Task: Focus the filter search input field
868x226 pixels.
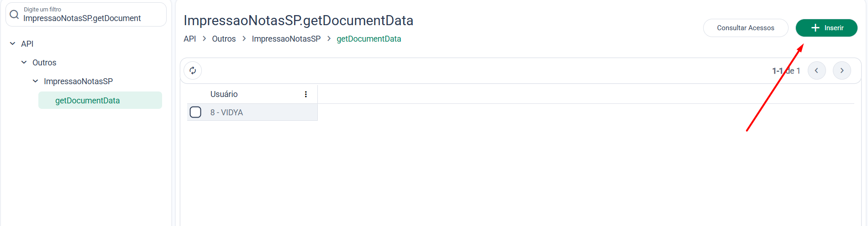Action: [x=86, y=15]
